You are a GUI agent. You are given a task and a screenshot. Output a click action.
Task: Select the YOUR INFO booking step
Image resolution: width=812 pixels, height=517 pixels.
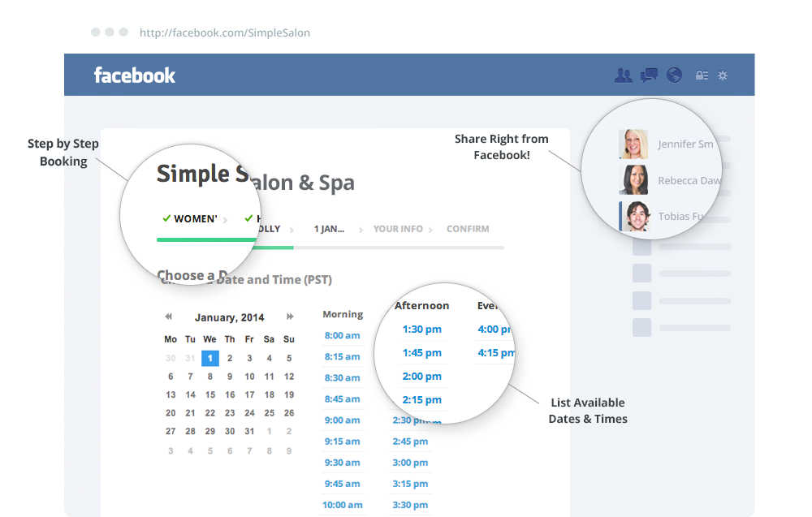(398, 229)
